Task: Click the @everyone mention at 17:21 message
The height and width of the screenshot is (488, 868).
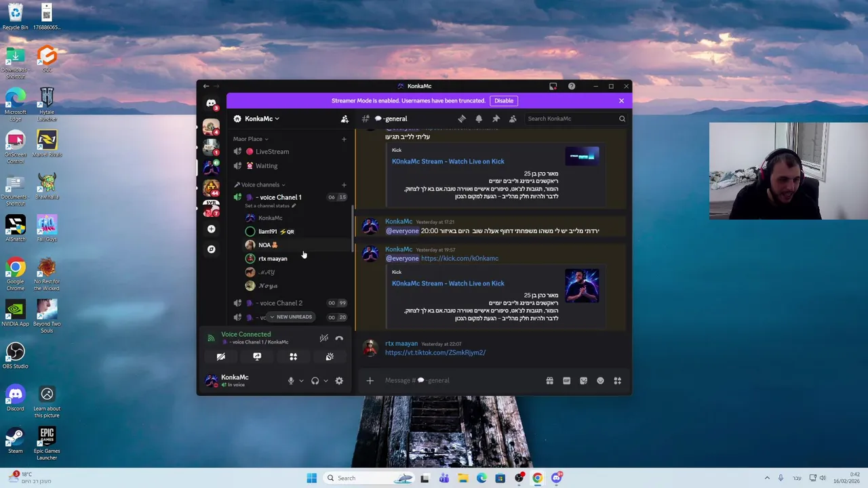Action: click(x=402, y=231)
